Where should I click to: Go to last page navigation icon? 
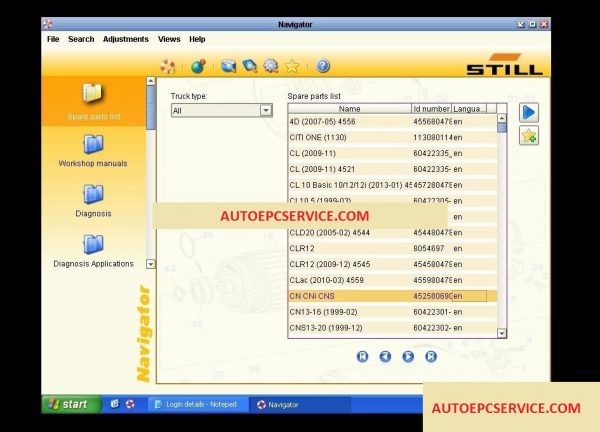pyautogui.click(x=431, y=357)
